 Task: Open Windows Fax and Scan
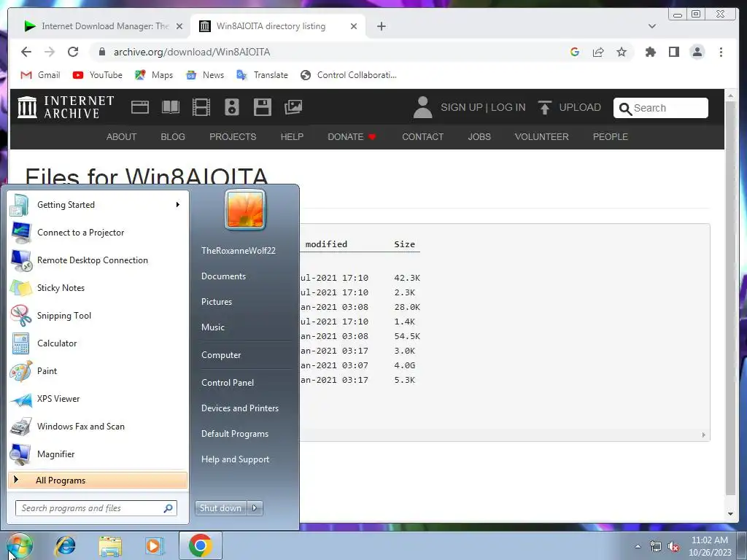98,426
